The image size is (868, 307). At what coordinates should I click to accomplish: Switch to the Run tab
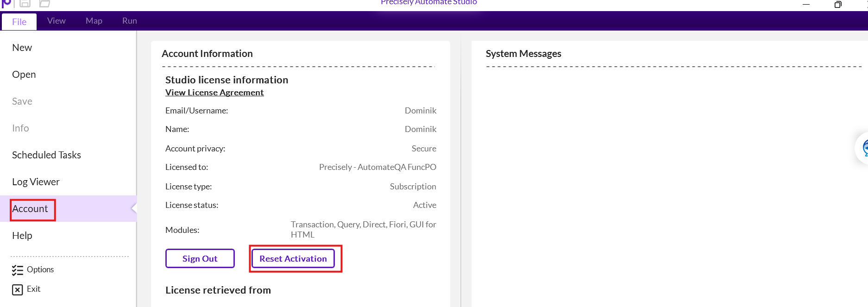(x=130, y=21)
